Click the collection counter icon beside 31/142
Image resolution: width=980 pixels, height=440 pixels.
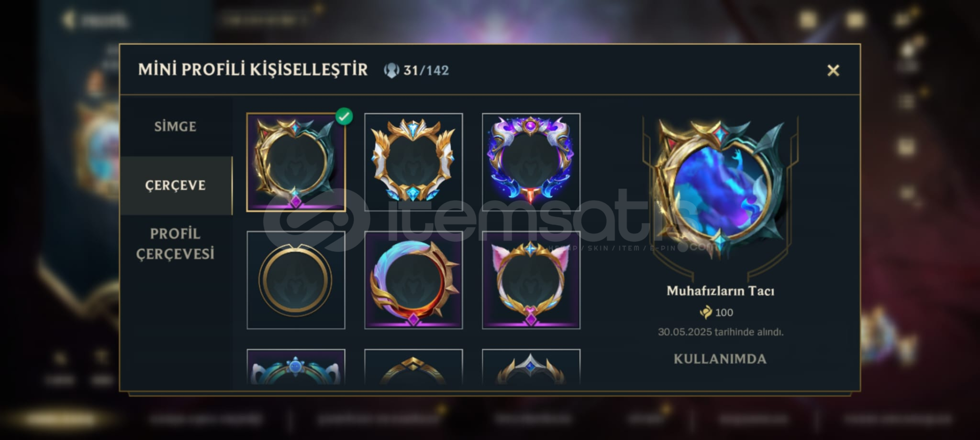coord(391,70)
